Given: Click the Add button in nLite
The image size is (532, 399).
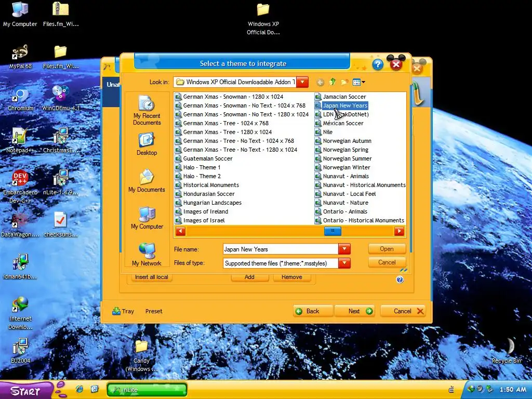Looking at the screenshot, I should pyautogui.click(x=249, y=277).
